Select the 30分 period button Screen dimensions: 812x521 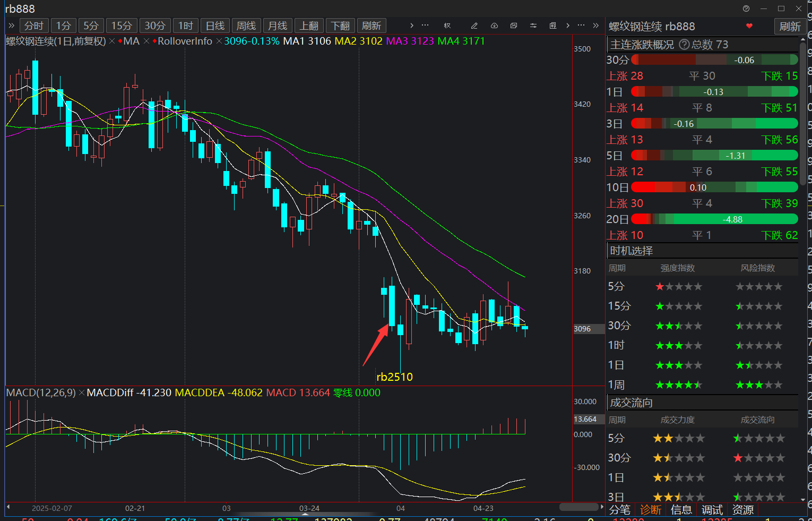(x=155, y=25)
